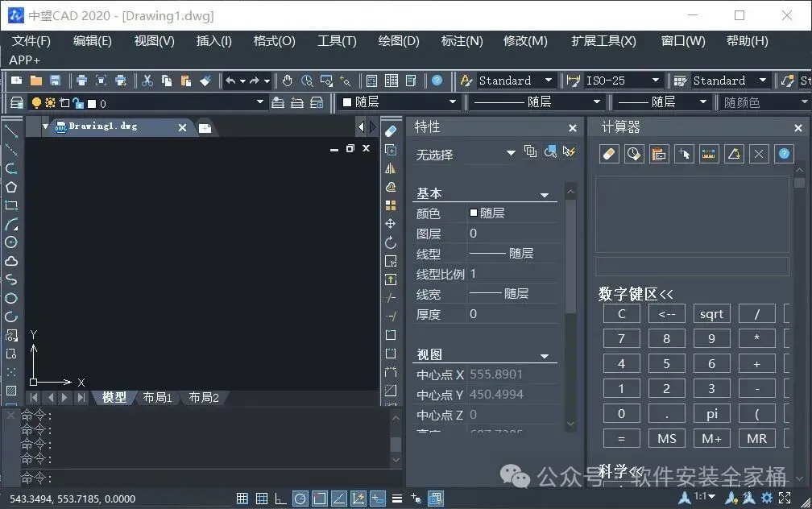
Task: Click the Plot printer icon
Action: [81, 81]
